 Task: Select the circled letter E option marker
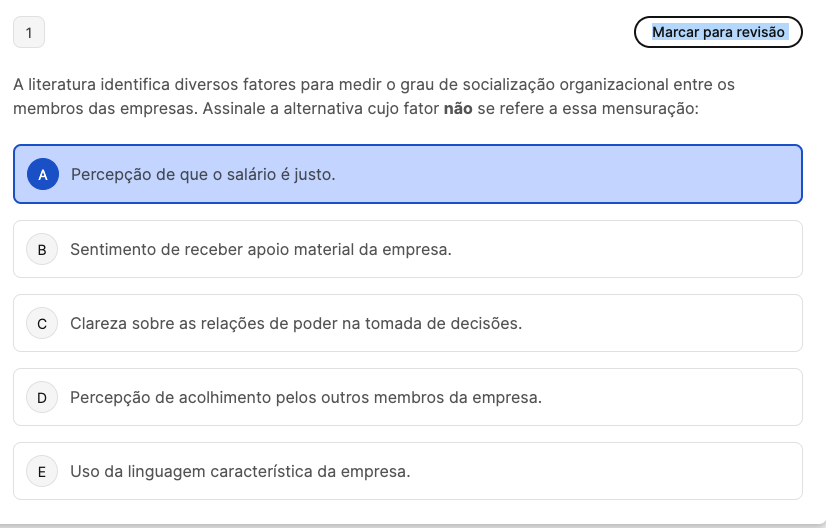[x=42, y=471]
